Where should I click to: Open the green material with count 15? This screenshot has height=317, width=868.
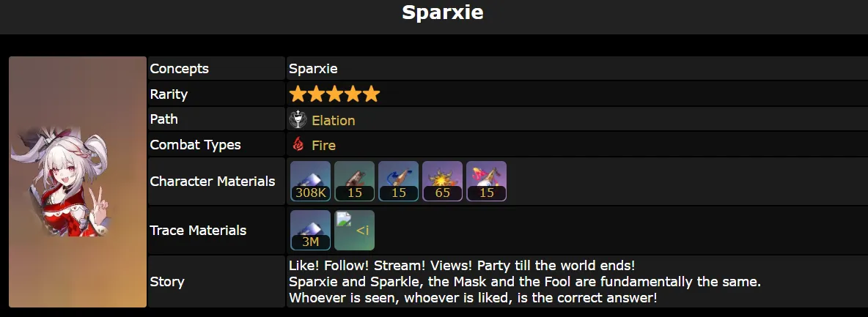(355, 182)
